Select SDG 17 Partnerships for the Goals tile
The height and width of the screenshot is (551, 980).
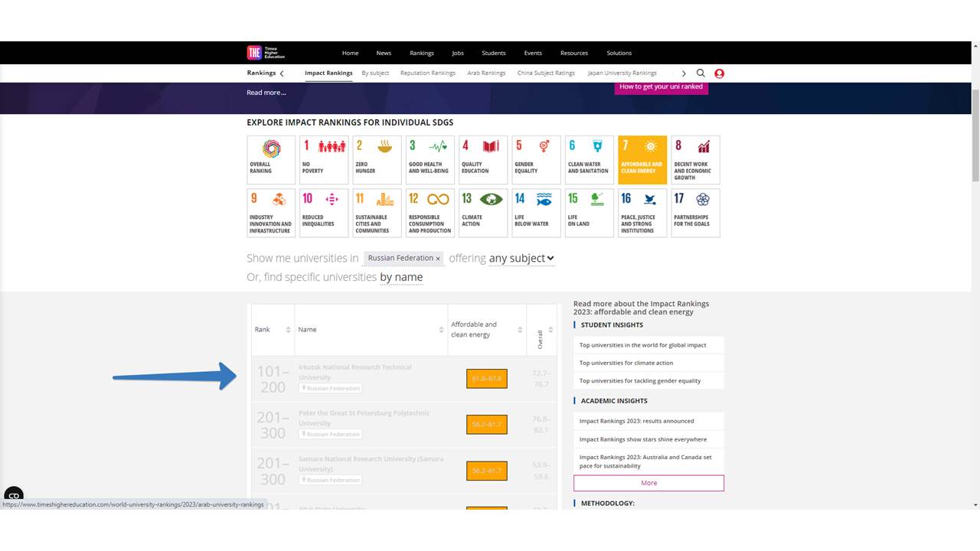point(695,213)
